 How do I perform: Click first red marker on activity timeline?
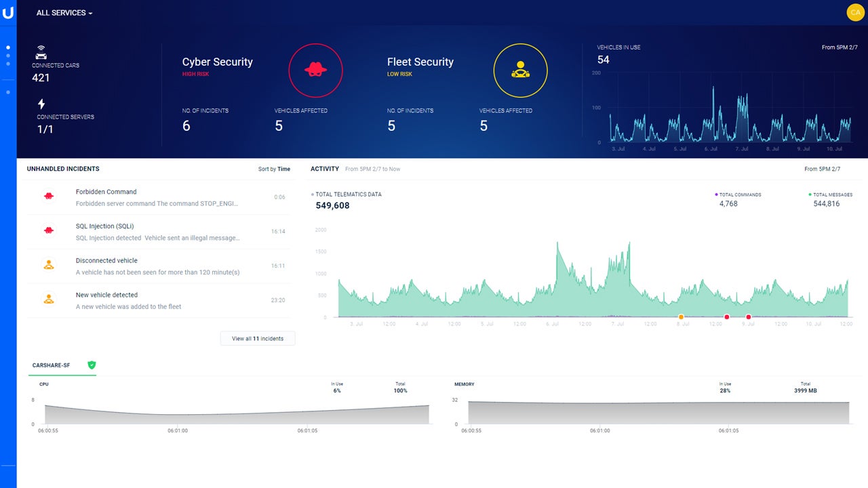[x=726, y=317]
